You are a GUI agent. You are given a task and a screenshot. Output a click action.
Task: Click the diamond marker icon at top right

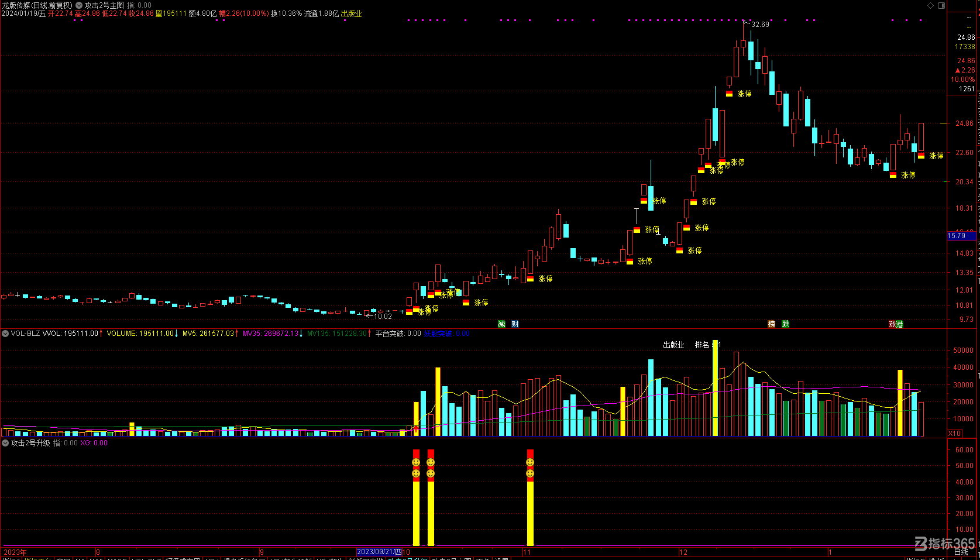[931, 5]
